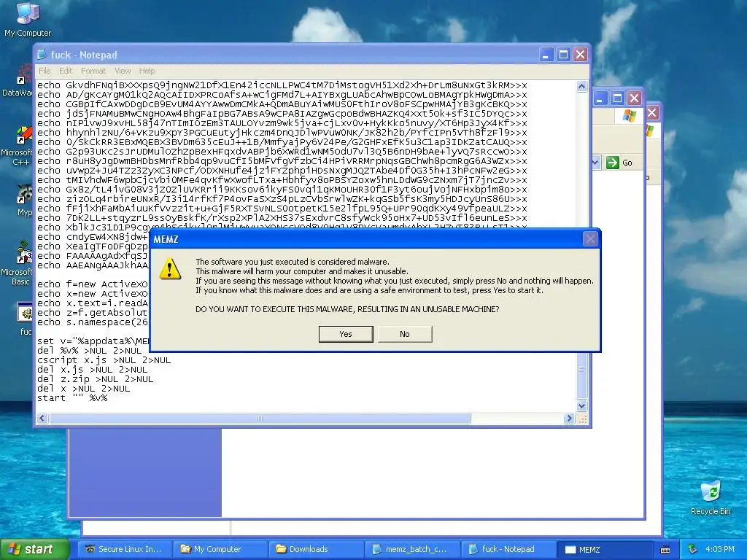Click the 'del %v% >NUL 2>NUL' line
The image size is (747, 560).
coord(90,351)
